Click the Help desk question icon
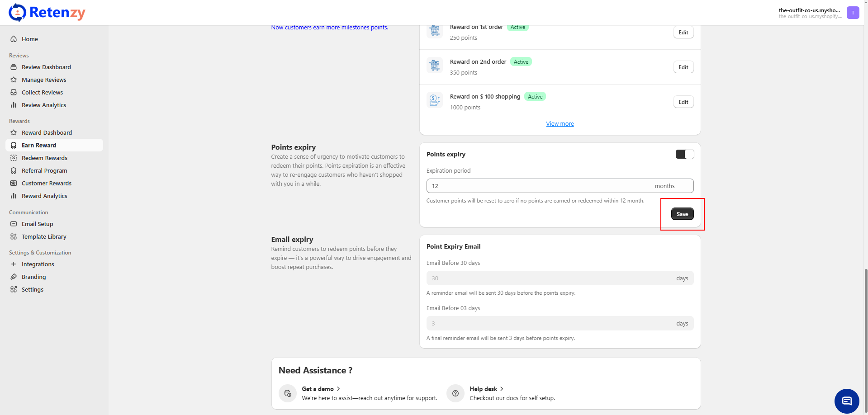This screenshot has height=415, width=868. 455,393
